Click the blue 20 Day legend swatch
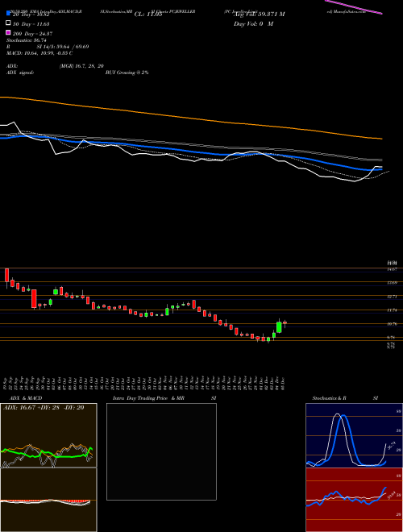This screenshot has width=403, height=532. pyautogui.click(x=8, y=14)
